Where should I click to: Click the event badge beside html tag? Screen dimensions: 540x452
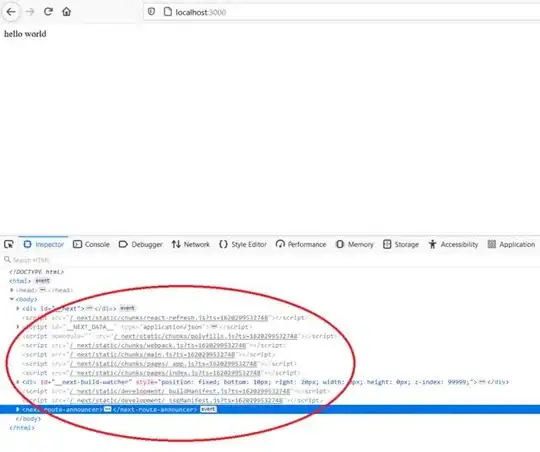pyautogui.click(x=43, y=281)
